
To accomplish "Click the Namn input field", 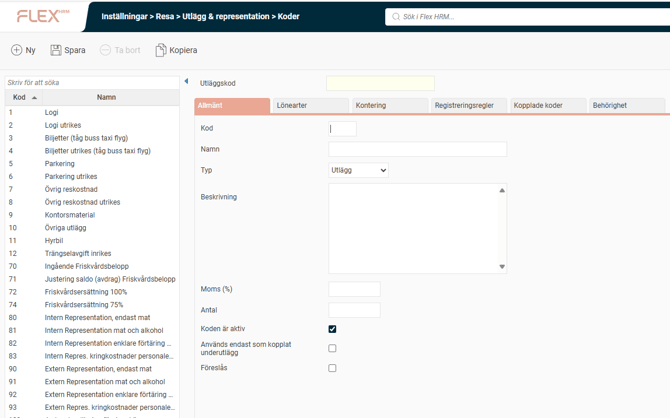I will pyautogui.click(x=417, y=149).
